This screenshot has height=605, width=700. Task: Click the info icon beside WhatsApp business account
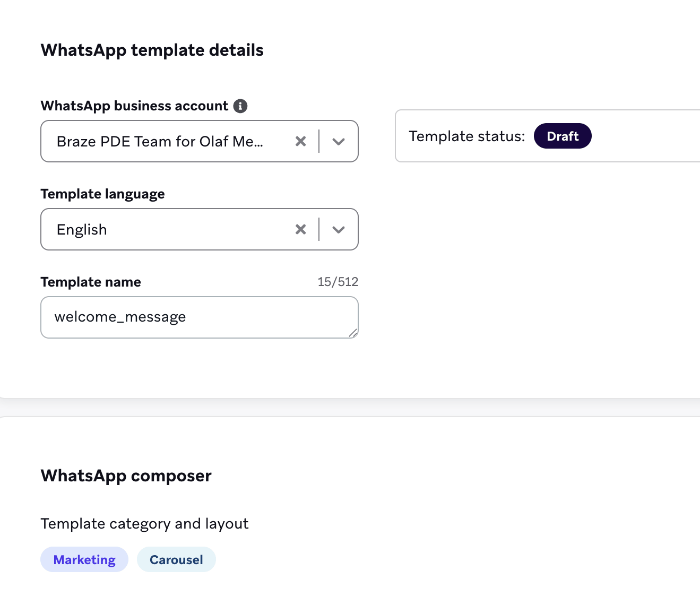[x=240, y=106]
